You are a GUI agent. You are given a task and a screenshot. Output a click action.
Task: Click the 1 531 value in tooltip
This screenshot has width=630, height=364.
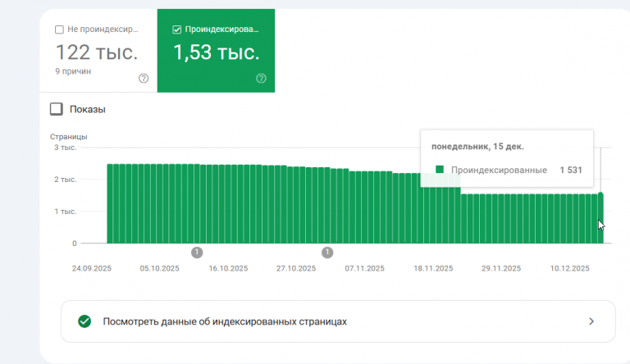(x=571, y=170)
